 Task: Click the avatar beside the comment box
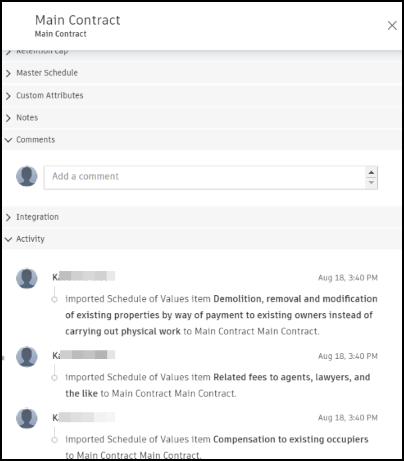tap(27, 176)
